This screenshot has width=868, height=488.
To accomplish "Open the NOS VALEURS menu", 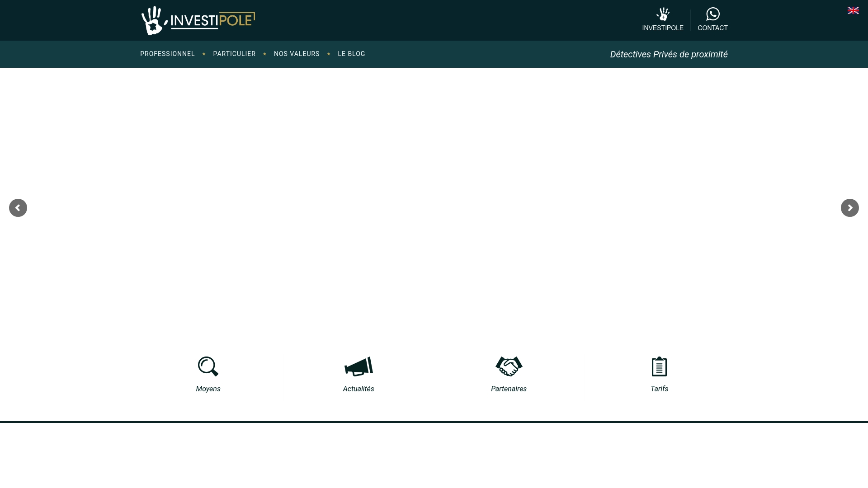I will pos(297,54).
